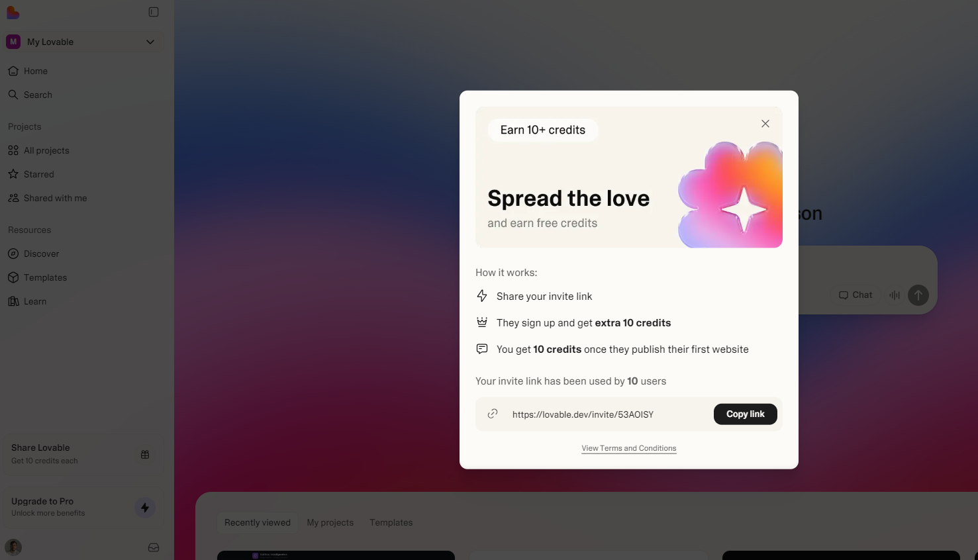The image size is (978, 560).
Task: Collapse the sidebar panel icon
Action: point(154,12)
